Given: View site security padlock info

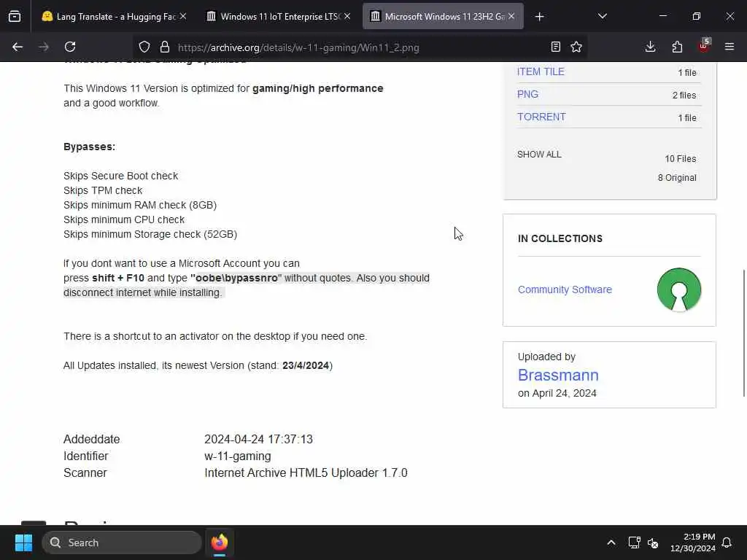Looking at the screenshot, I should point(165,47).
